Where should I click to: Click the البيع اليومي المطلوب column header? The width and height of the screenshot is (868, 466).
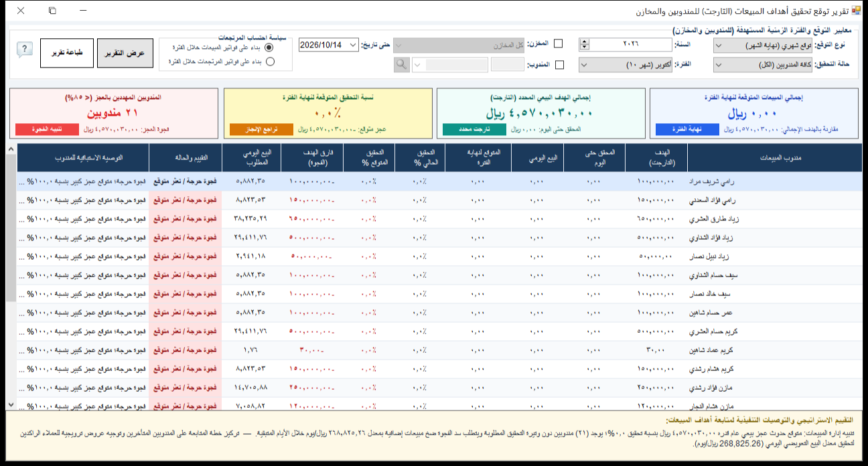(252, 158)
